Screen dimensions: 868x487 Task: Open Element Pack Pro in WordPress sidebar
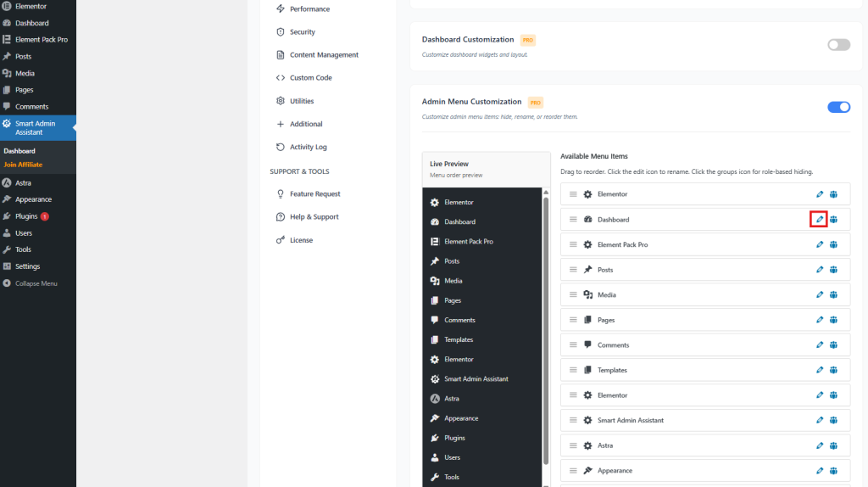click(37, 40)
